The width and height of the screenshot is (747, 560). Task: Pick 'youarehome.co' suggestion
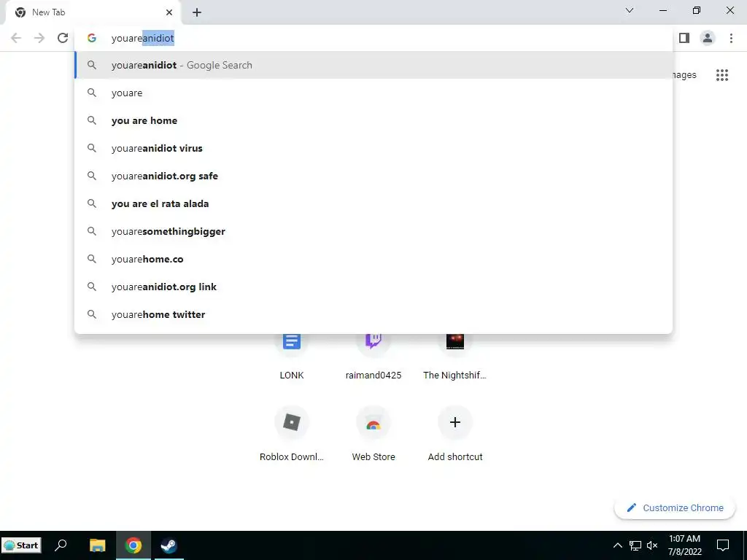[x=374, y=259]
